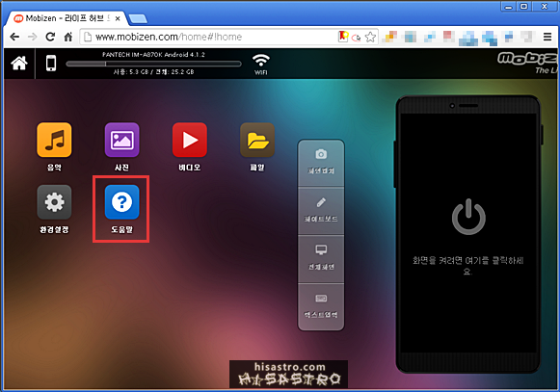Open the Music (음악) app icon
560x392 pixels.
54,140
